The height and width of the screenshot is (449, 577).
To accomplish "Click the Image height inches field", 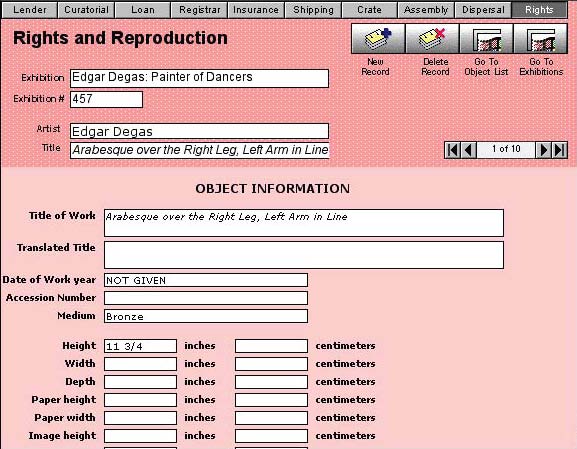I will pyautogui.click(x=140, y=436).
